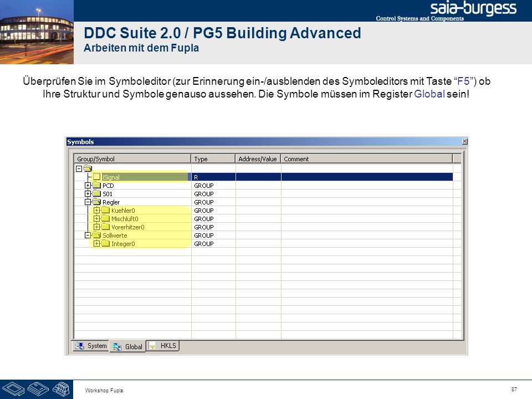Click the Sollwerte open folder icon

[x=97, y=235]
